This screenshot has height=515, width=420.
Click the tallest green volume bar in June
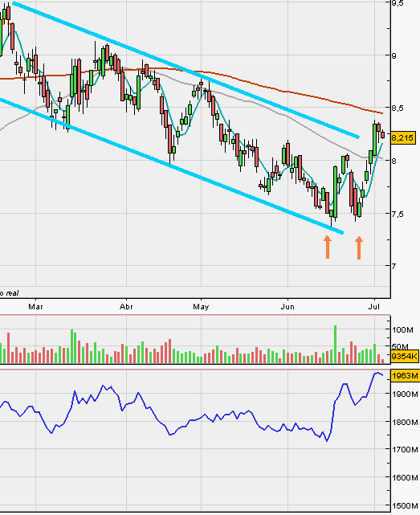coord(336,344)
